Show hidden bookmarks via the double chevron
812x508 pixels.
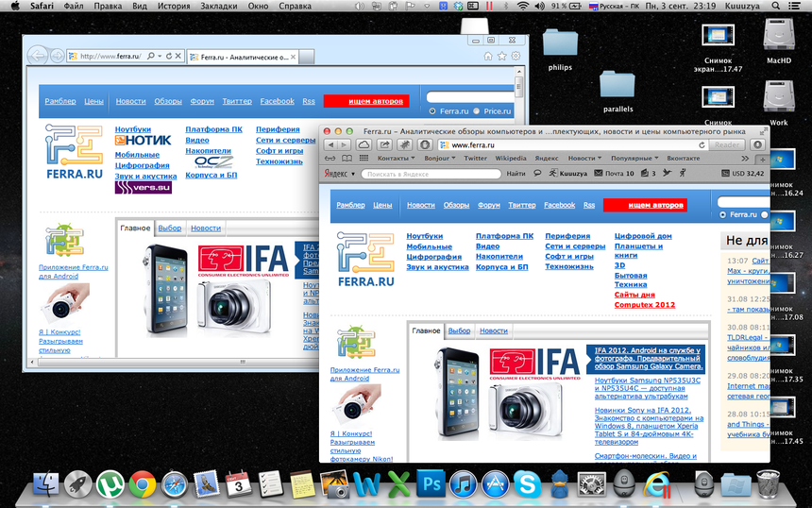coord(745,159)
